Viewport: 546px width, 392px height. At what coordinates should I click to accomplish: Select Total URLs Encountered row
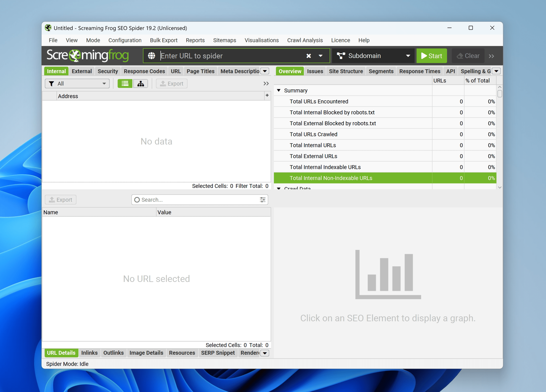tap(385, 101)
